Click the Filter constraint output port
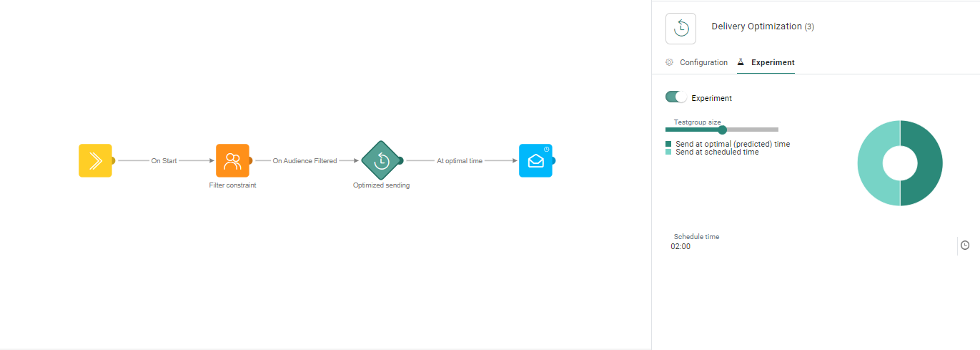The height and width of the screenshot is (350, 980). point(249,161)
